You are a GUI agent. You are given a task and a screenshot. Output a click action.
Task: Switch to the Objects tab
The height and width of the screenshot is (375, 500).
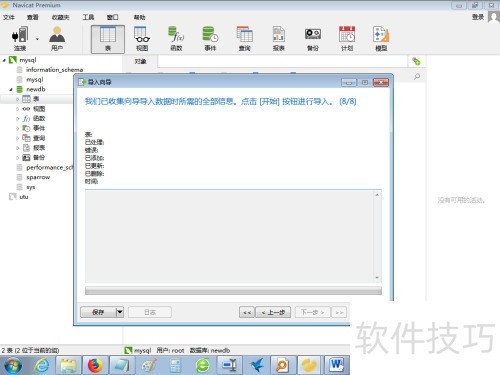(140, 61)
